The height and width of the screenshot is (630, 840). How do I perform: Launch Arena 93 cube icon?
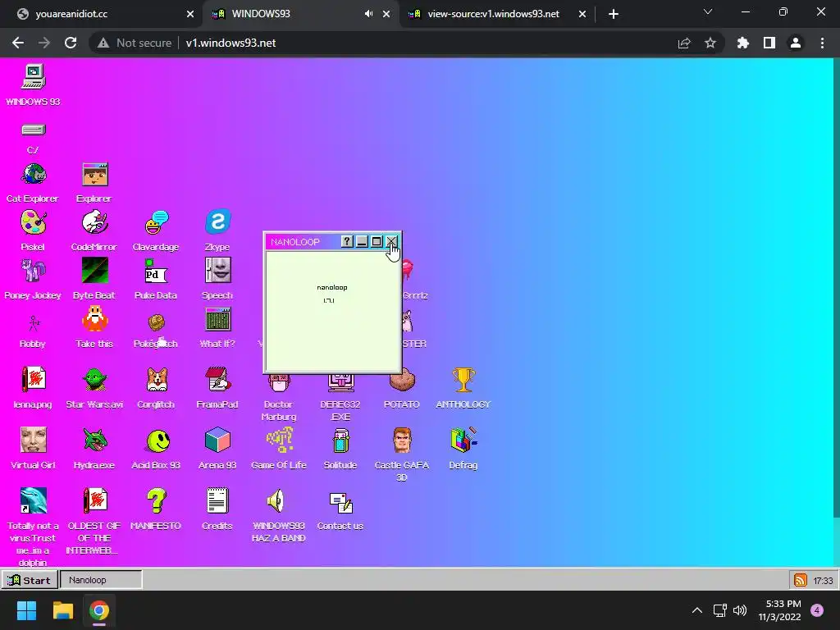tap(217, 441)
